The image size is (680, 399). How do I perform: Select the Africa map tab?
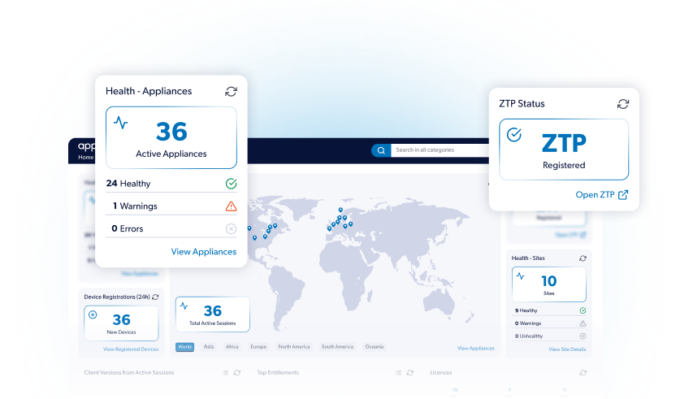coord(232,347)
